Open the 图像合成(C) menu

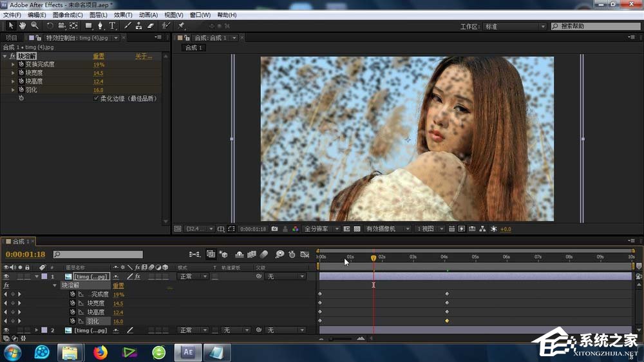click(67, 15)
